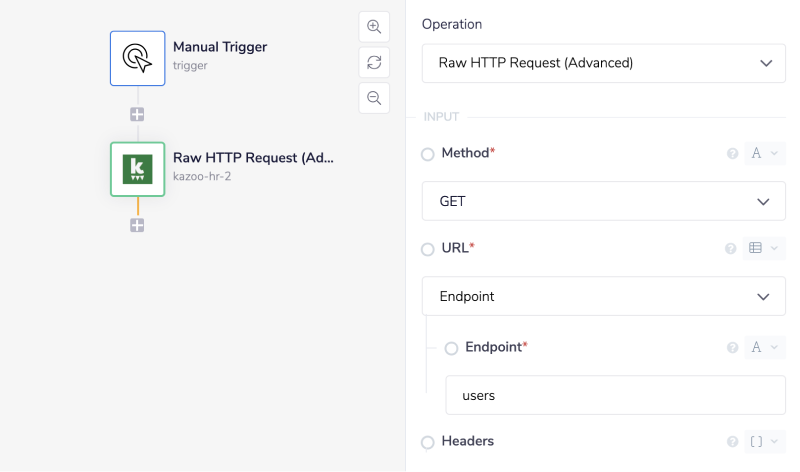Open the Operation dropdown
The width and height of the screenshot is (800, 472).
(x=603, y=63)
